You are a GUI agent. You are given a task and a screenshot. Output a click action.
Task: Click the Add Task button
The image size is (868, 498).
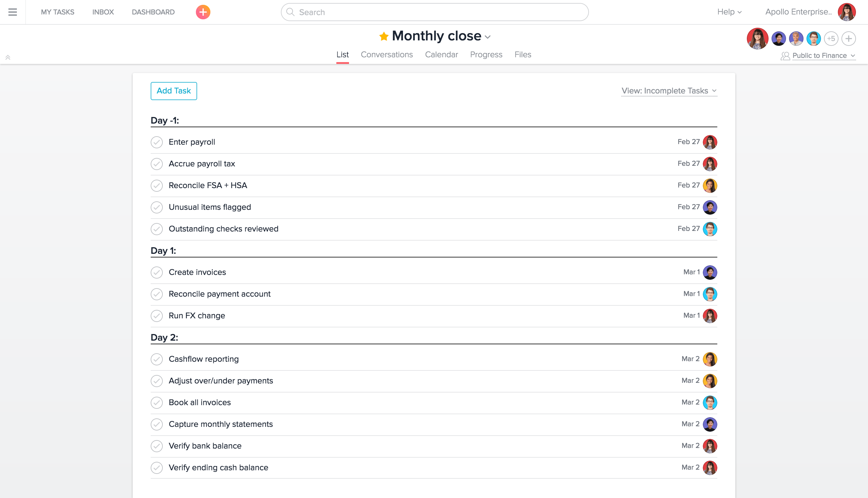(174, 91)
